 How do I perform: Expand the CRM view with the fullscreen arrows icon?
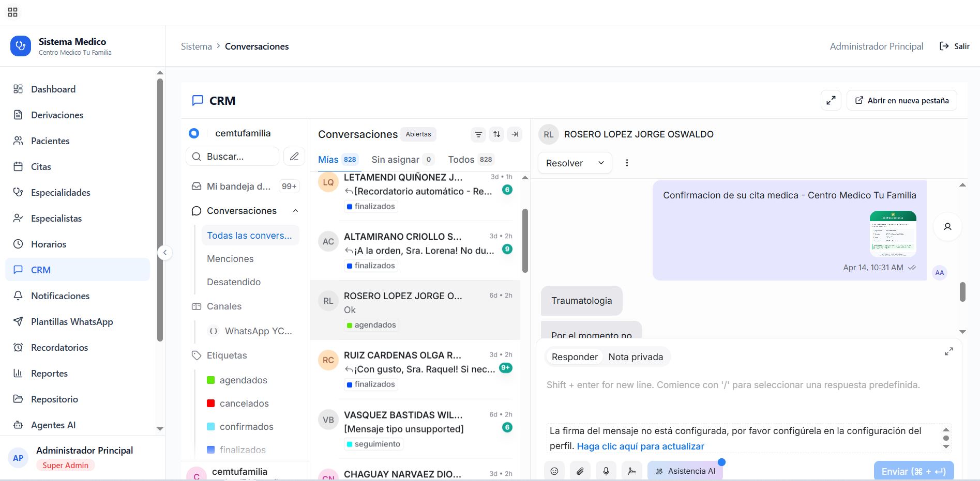coord(831,100)
